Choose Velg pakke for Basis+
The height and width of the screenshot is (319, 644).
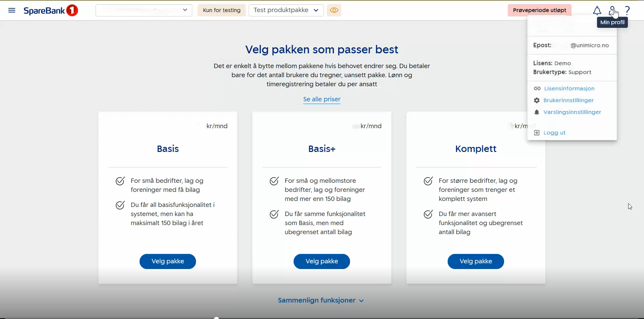(322, 261)
